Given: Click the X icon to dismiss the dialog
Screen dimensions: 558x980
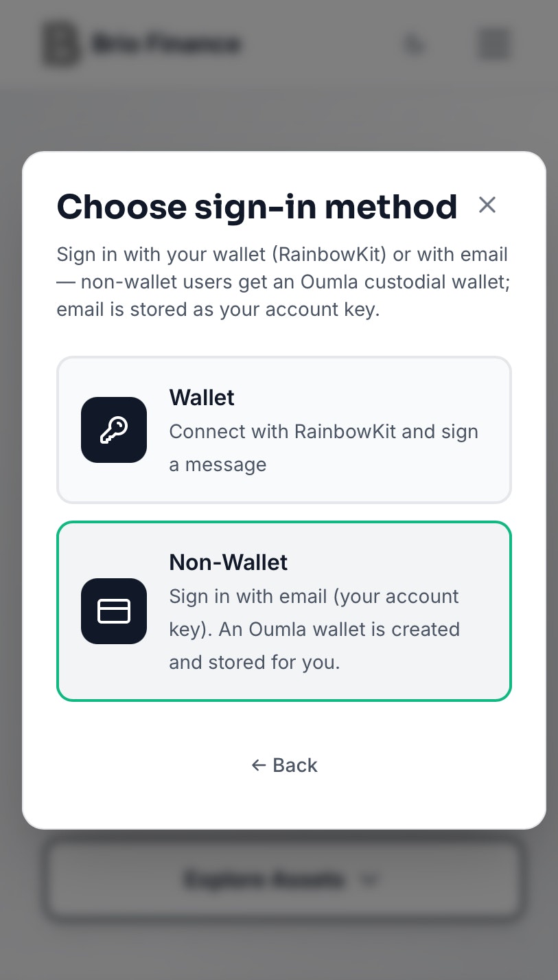Looking at the screenshot, I should pos(487,205).
